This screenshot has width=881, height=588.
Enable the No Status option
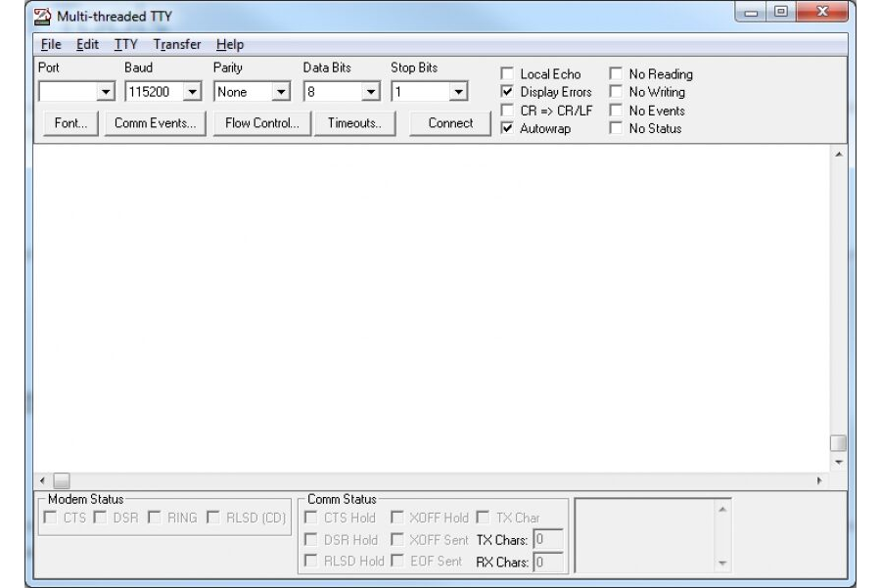click(615, 127)
